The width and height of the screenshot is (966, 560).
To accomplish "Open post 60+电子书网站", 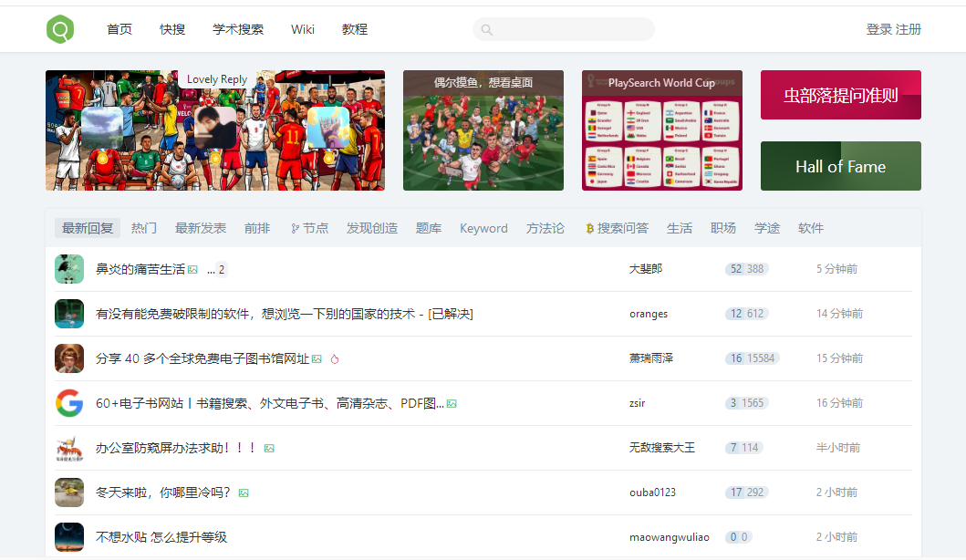I will [270, 403].
